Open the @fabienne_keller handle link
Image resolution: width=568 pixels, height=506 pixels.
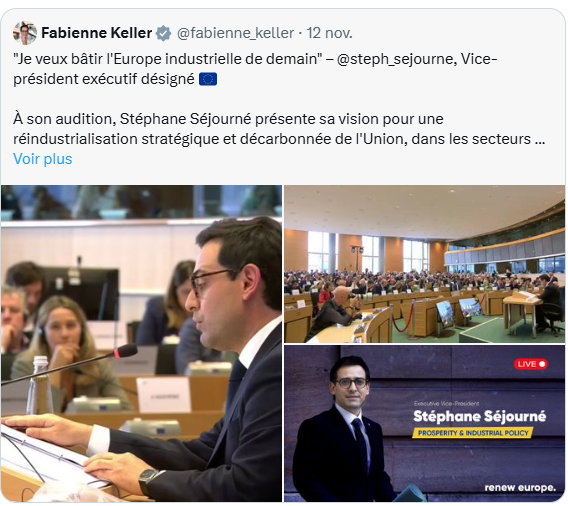click(x=235, y=33)
